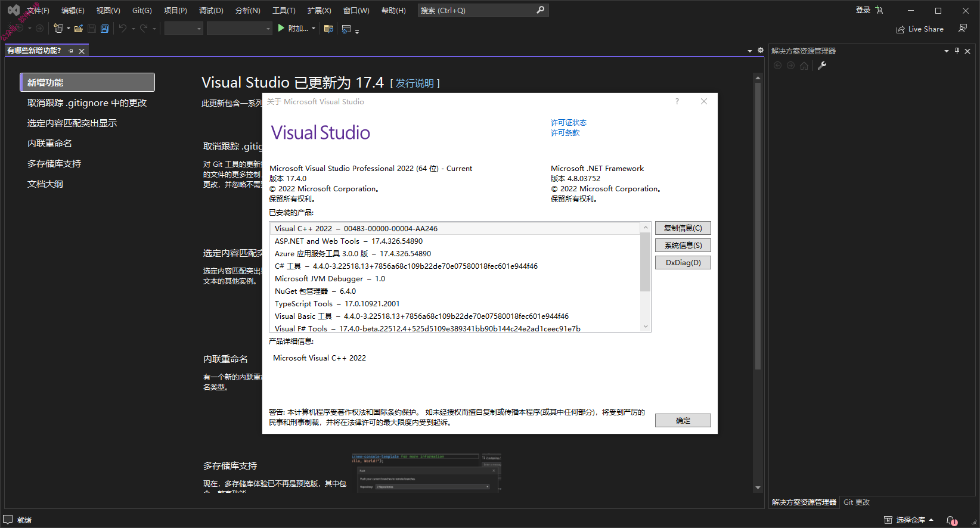
Task: Click the 复制信息(C) button
Action: pyautogui.click(x=683, y=228)
